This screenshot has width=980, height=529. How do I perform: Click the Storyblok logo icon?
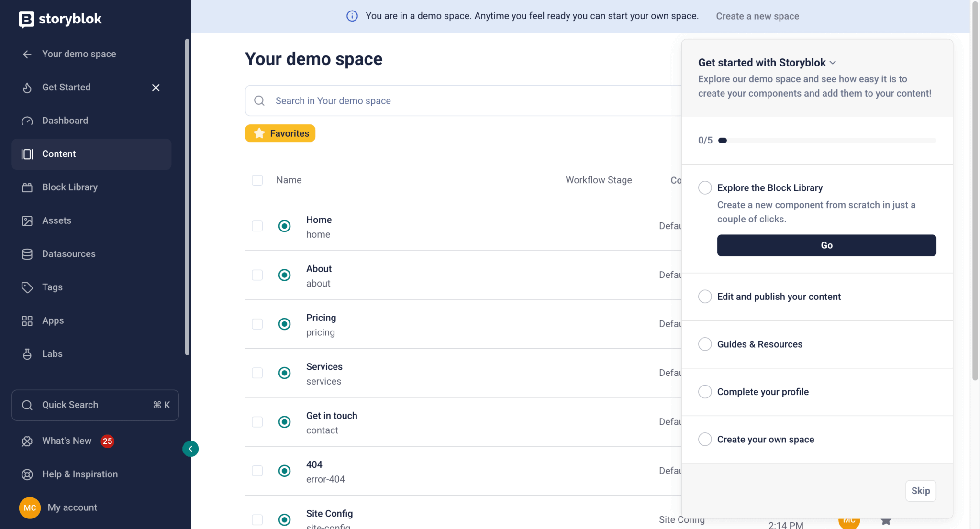tap(27, 19)
